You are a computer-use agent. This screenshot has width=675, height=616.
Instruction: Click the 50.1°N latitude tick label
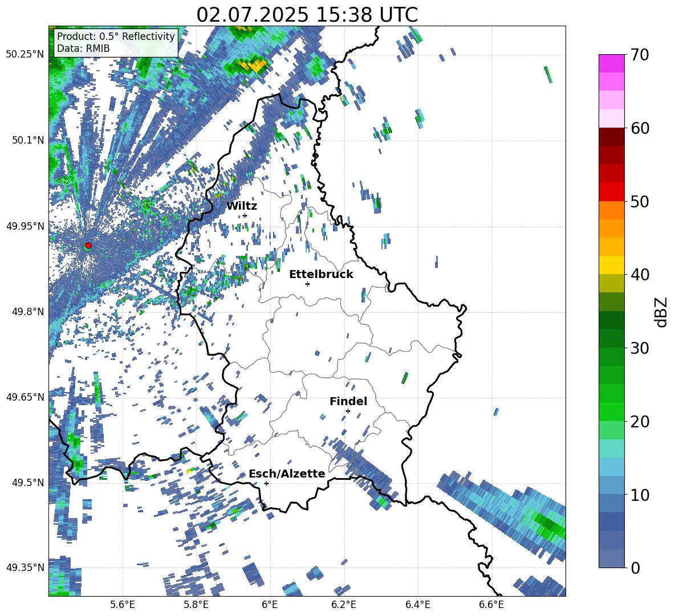[28, 140]
